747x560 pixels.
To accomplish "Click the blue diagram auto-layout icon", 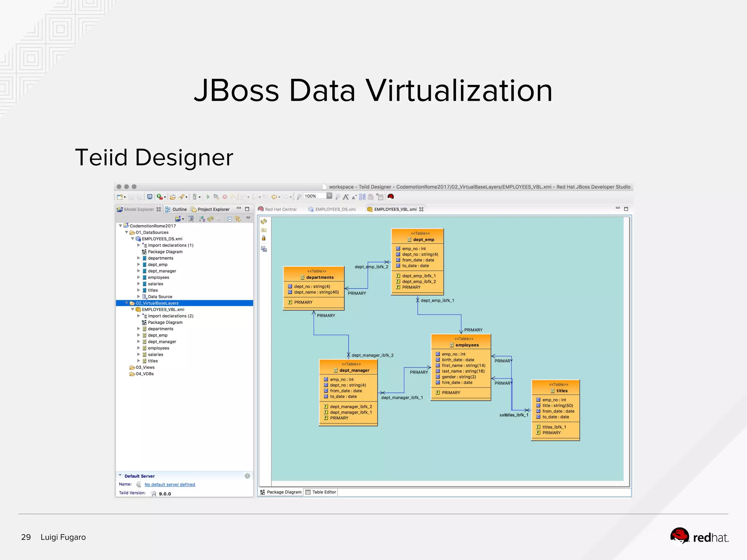I will (362, 197).
